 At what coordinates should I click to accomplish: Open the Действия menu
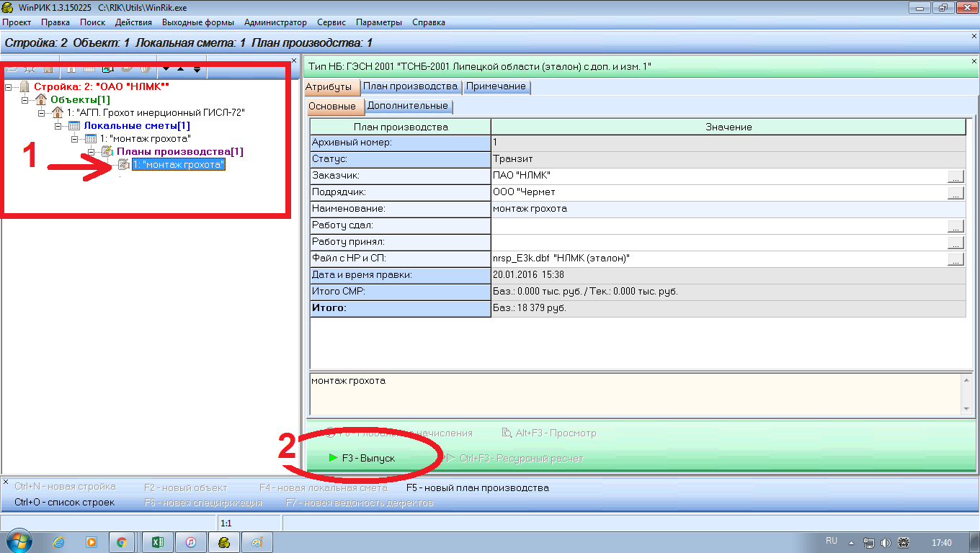(x=133, y=22)
